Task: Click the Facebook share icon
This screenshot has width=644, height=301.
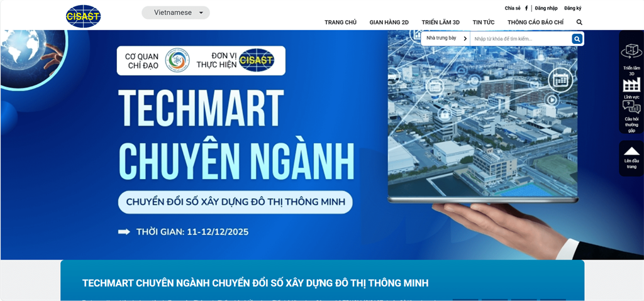Action: pos(526,8)
